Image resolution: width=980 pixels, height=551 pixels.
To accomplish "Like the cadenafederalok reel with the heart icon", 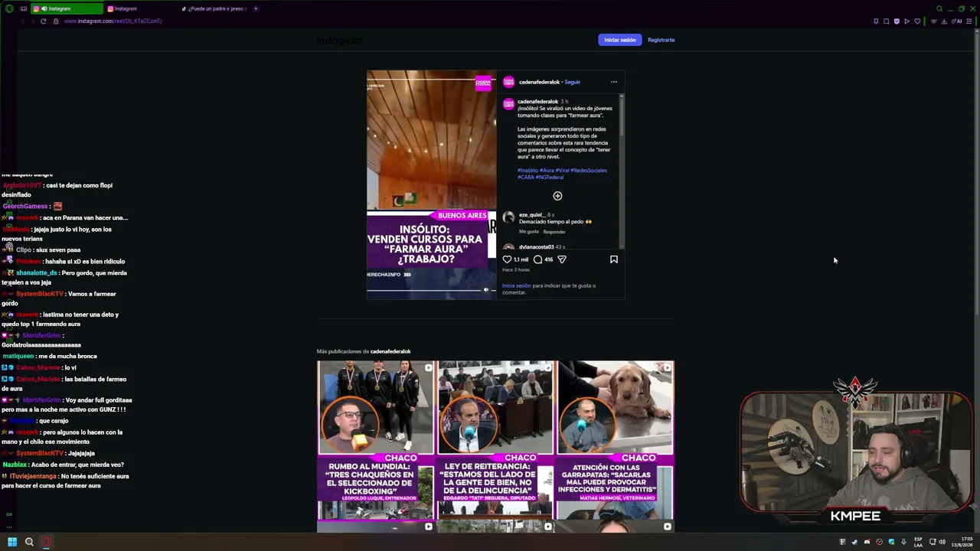I will point(507,259).
